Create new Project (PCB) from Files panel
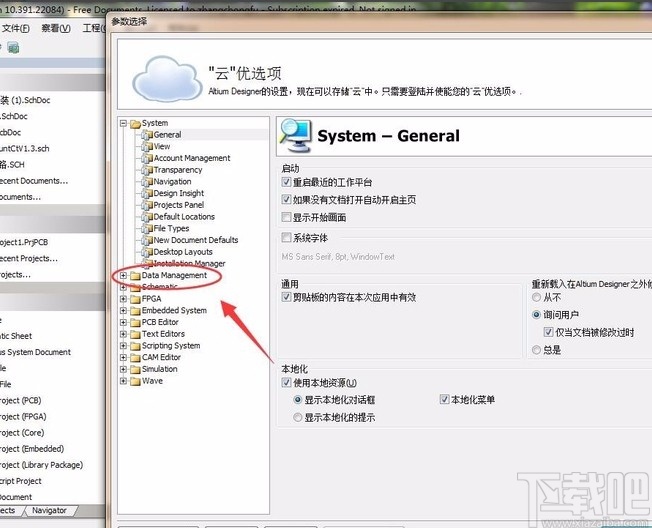The width and height of the screenshot is (652, 528). 20,400
